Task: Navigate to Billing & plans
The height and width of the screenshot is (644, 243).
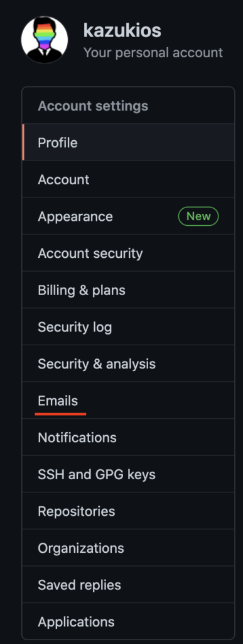Action: pyautogui.click(x=128, y=290)
